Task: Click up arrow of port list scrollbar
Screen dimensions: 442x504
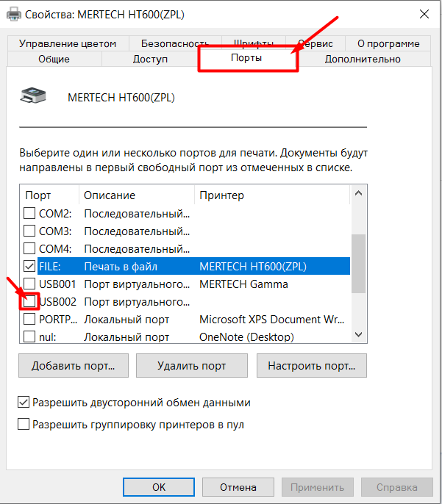Action: coord(358,193)
